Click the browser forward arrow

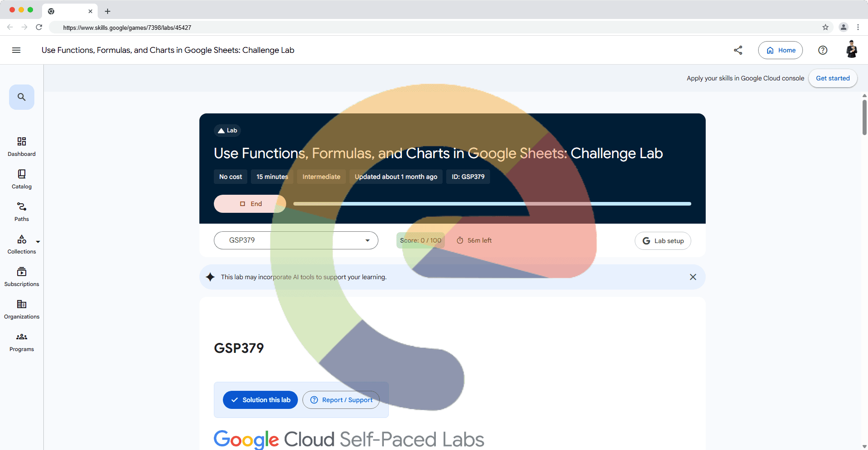[x=24, y=27]
